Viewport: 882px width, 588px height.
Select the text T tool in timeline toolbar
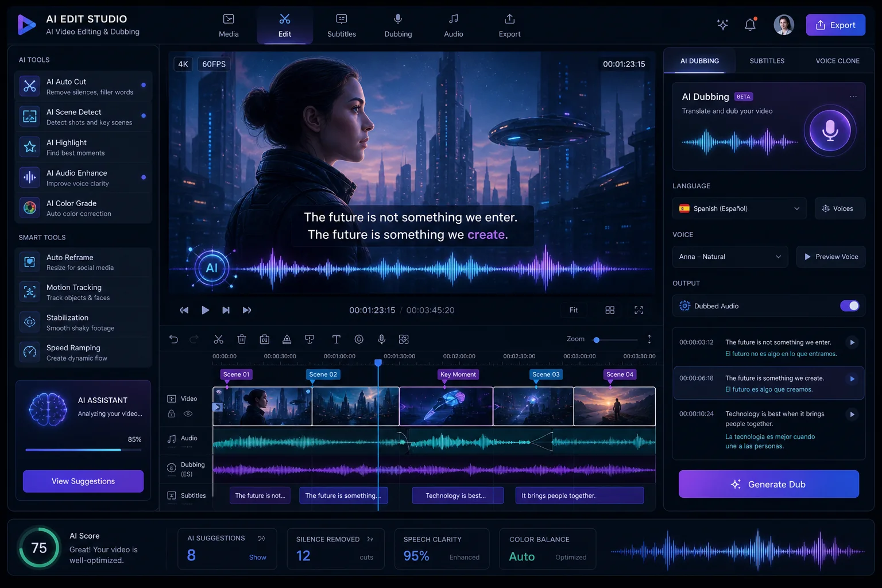[x=336, y=339]
